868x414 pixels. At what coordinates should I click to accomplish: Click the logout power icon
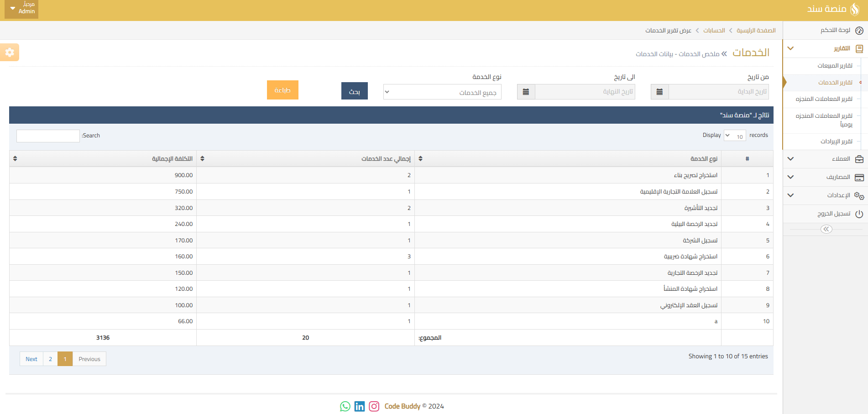pos(859,214)
